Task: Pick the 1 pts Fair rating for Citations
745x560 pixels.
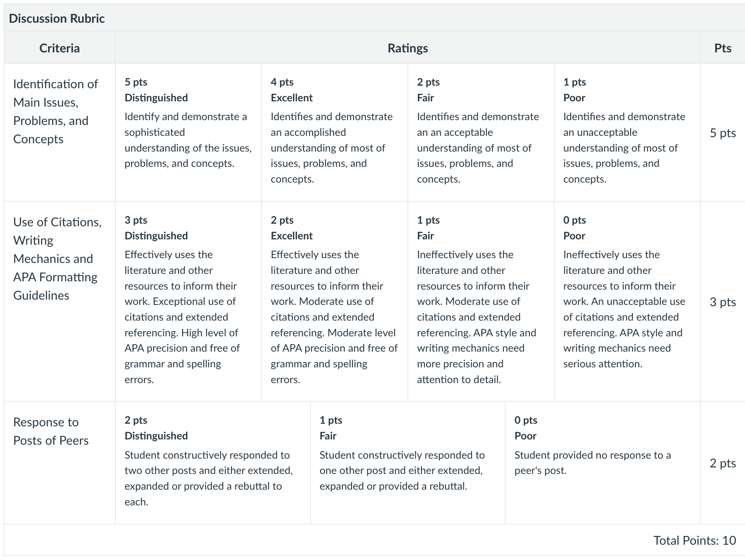Action: coord(481,301)
